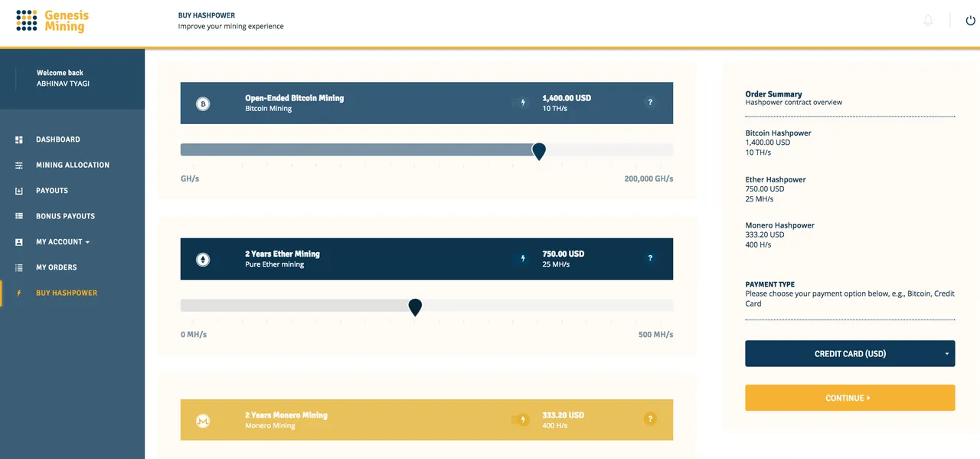The height and width of the screenshot is (459, 980).
Task: Expand the My Account submenu
Action: [63, 242]
